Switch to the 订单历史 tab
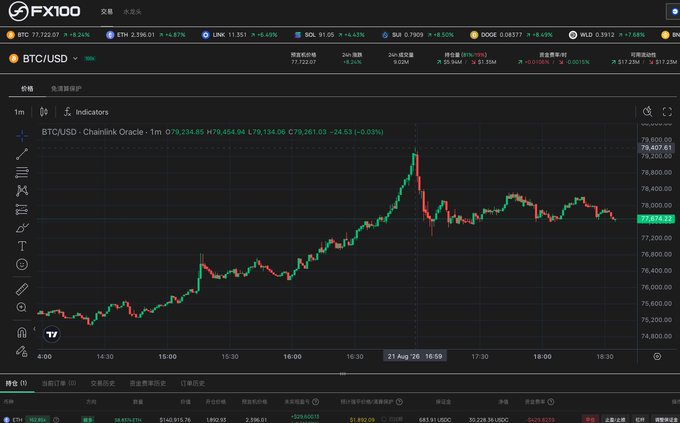The height and width of the screenshot is (423, 680). point(193,383)
